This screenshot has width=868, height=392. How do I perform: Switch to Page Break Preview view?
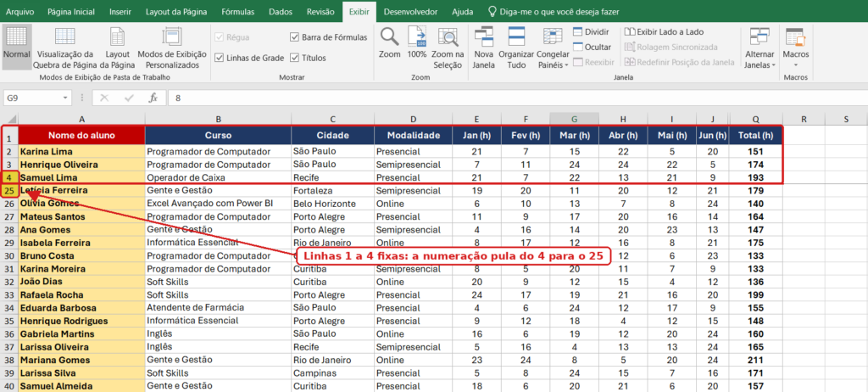pos(64,48)
